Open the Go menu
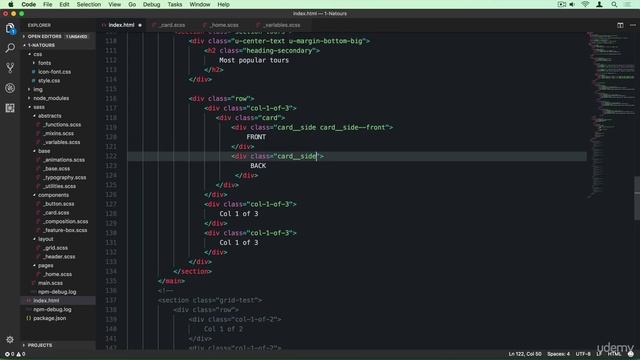This screenshot has height=360, width=640. [132, 4]
